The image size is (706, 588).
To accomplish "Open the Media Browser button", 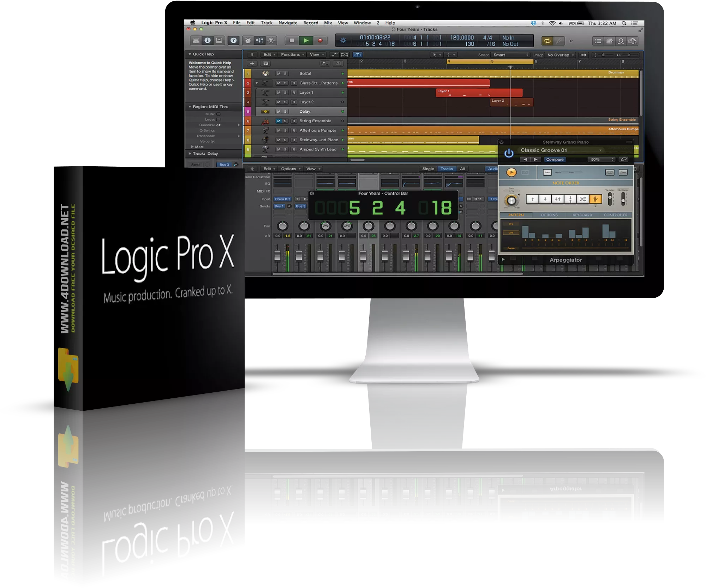I will pyautogui.click(x=633, y=41).
